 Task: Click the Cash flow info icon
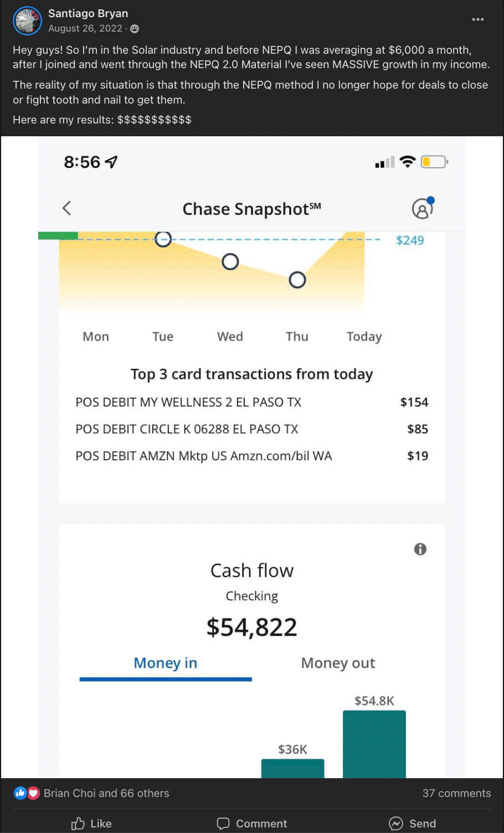pos(420,549)
